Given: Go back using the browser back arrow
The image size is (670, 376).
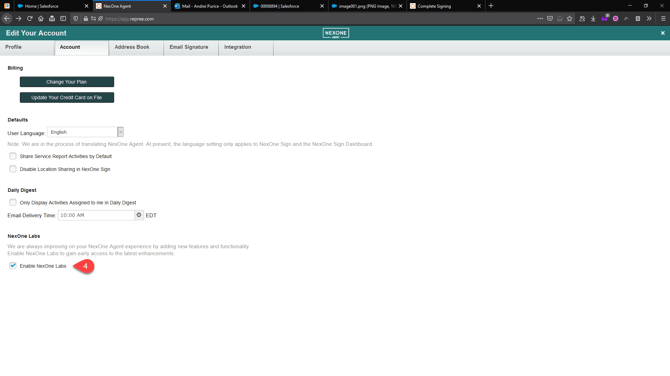Looking at the screenshot, I should 7,19.
